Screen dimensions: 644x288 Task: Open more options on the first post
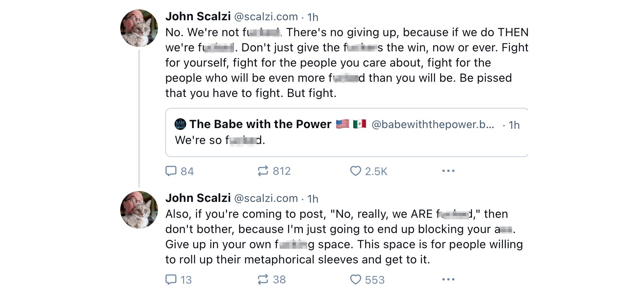[x=448, y=171]
